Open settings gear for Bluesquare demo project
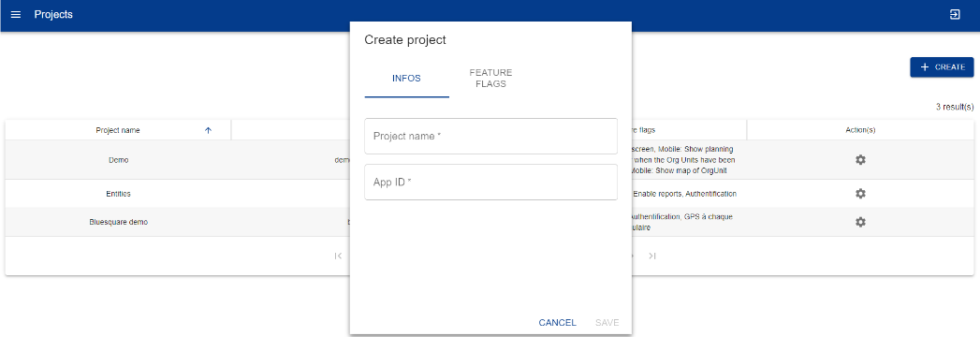The height and width of the screenshot is (337, 980). pos(860,222)
